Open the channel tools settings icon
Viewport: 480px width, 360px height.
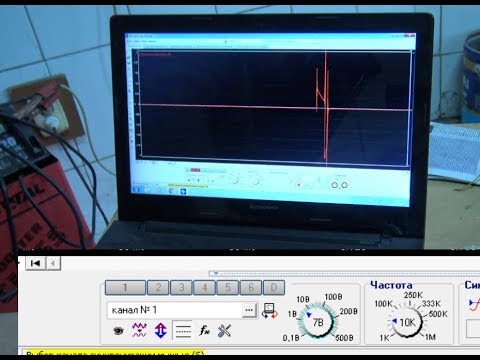[x=224, y=331]
